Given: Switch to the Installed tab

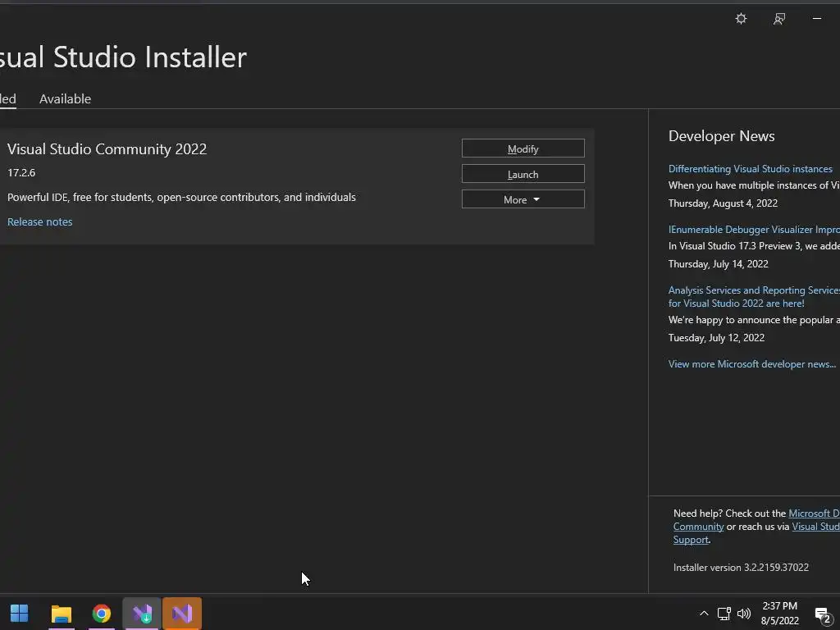Looking at the screenshot, I should pyautogui.click(x=7, y=98).
